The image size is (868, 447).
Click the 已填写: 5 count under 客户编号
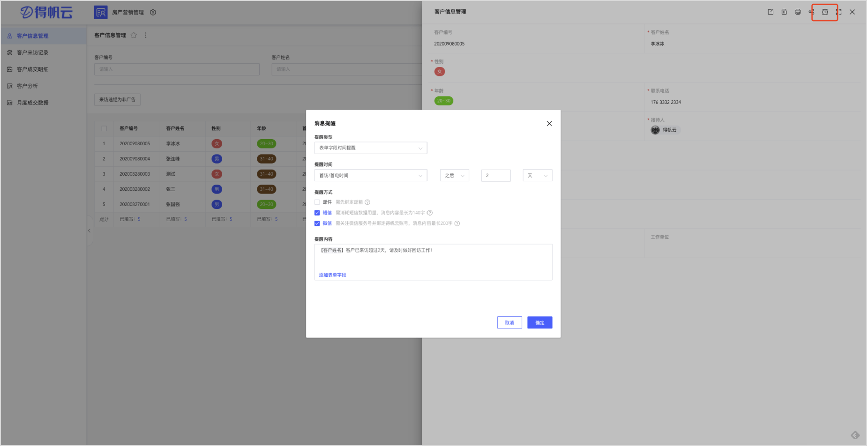130,219
